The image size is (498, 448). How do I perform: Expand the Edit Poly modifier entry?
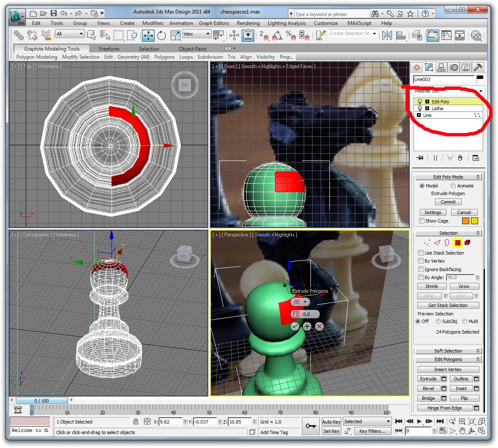(x=427, y=102)
